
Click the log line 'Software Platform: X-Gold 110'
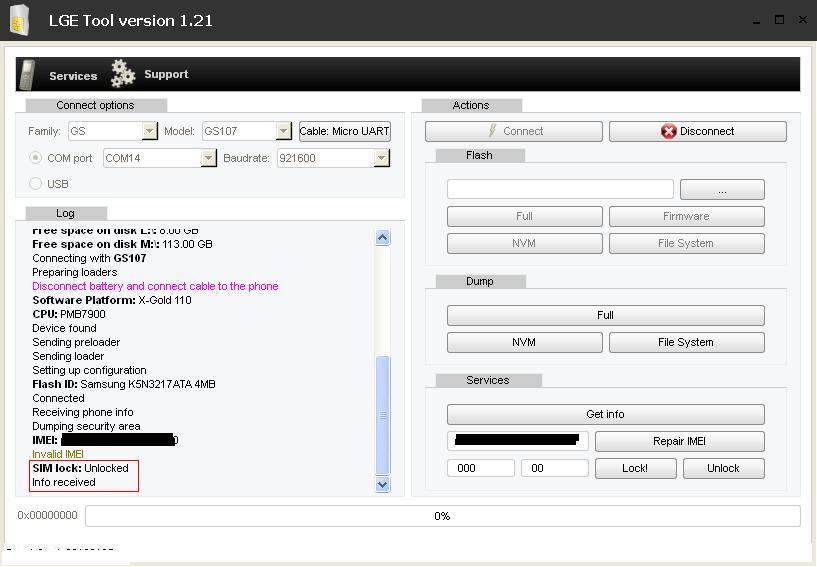112,300
